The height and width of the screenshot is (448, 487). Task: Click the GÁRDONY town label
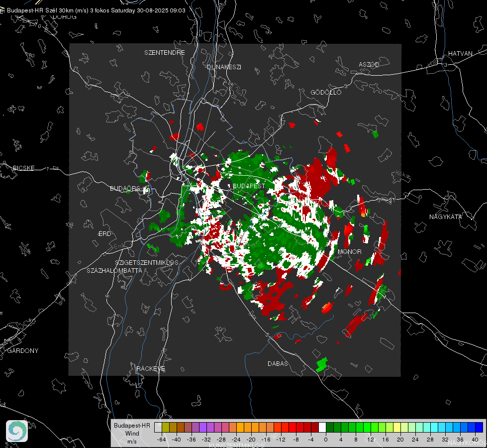[x=23, y=351]
